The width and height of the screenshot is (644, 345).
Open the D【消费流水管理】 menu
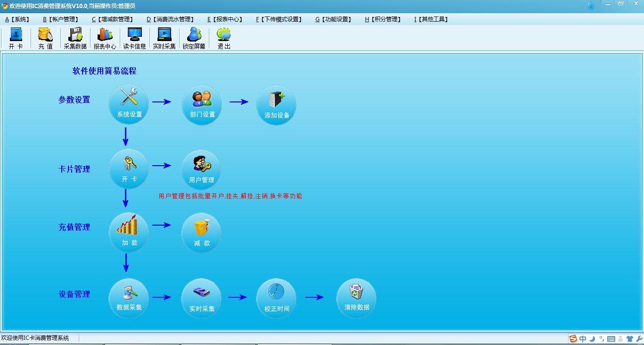[x=170, y=19]
